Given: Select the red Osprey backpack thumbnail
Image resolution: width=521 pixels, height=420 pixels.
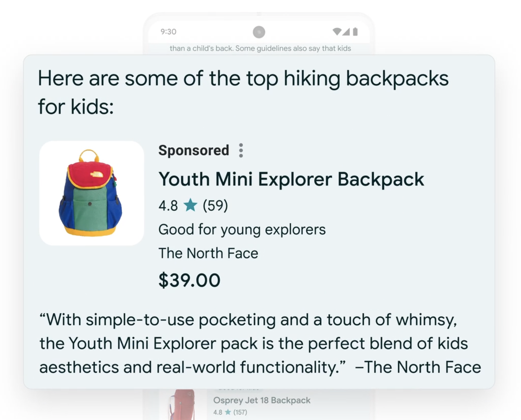Looking at the screenshot, I should pyautogui.click(x=182, y=404).
